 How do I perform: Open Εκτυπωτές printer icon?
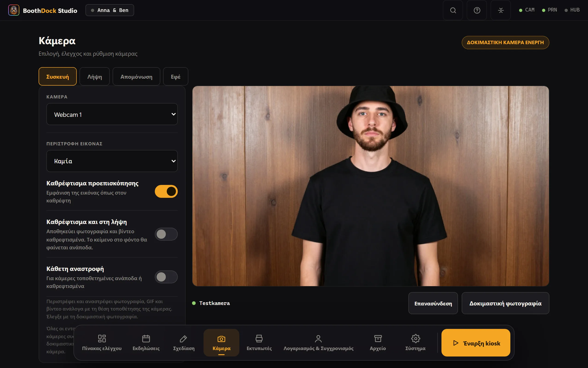(259, 342)
